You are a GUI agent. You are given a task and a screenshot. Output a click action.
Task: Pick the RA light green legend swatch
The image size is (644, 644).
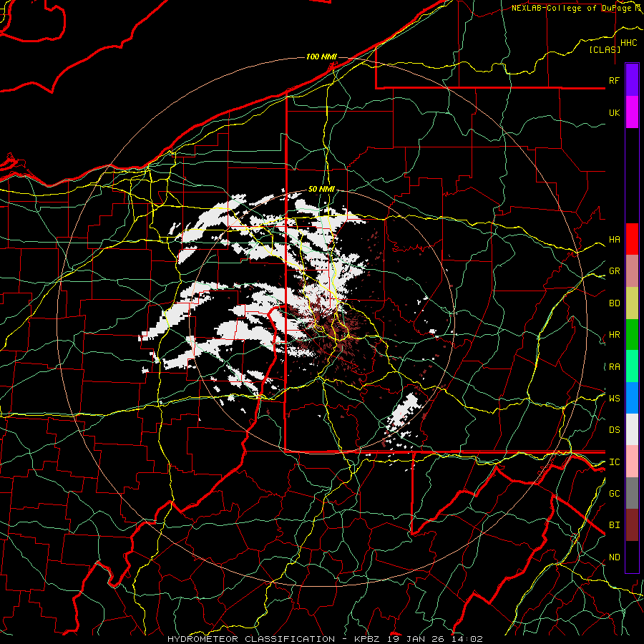632,366
